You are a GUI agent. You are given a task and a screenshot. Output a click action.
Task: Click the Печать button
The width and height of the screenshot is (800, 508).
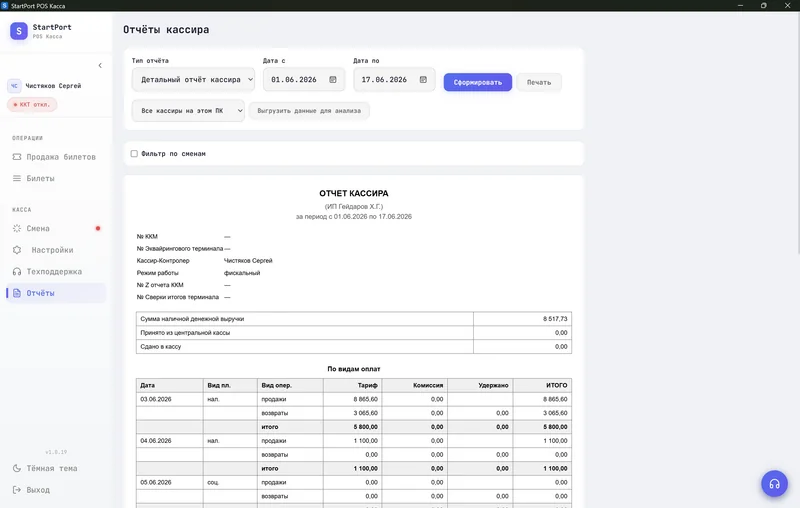pyautogui.click(x=539, y=82)
